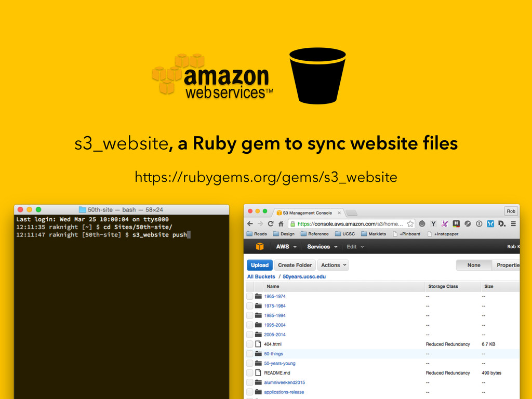Open the UCSC bookmarks folder

click(x=345, y=234)
